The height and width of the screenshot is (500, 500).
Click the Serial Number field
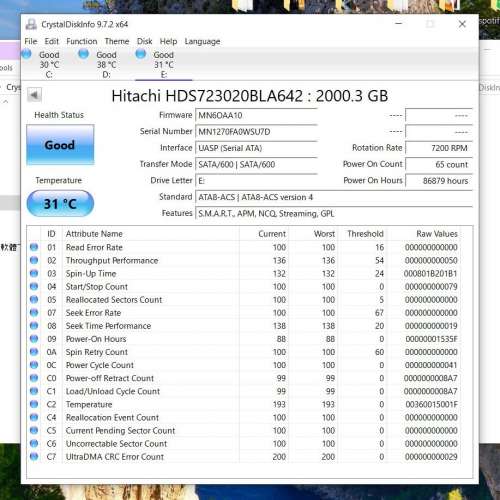click(256, 132)
